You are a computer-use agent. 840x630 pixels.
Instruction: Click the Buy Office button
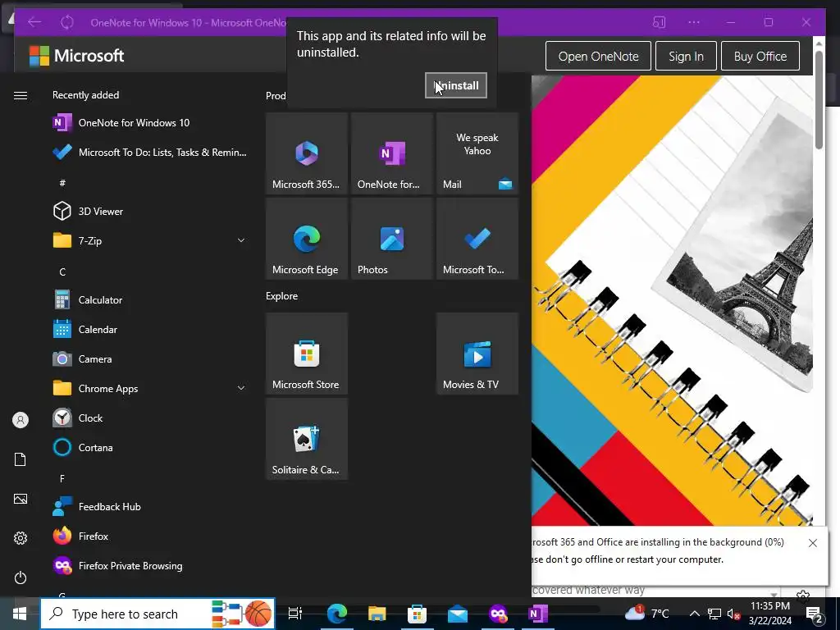point(760,57)
